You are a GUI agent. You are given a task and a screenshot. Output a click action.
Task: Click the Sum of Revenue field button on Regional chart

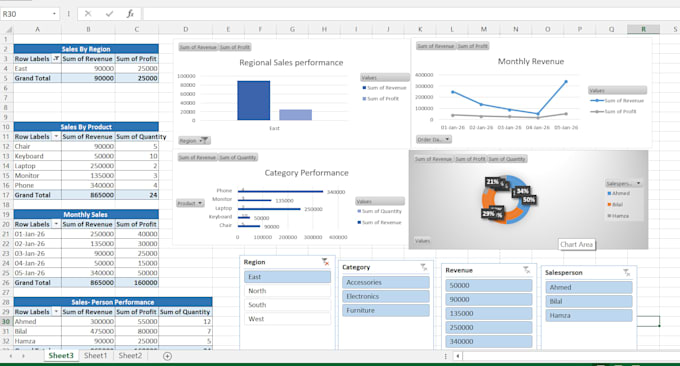[198, 47]
